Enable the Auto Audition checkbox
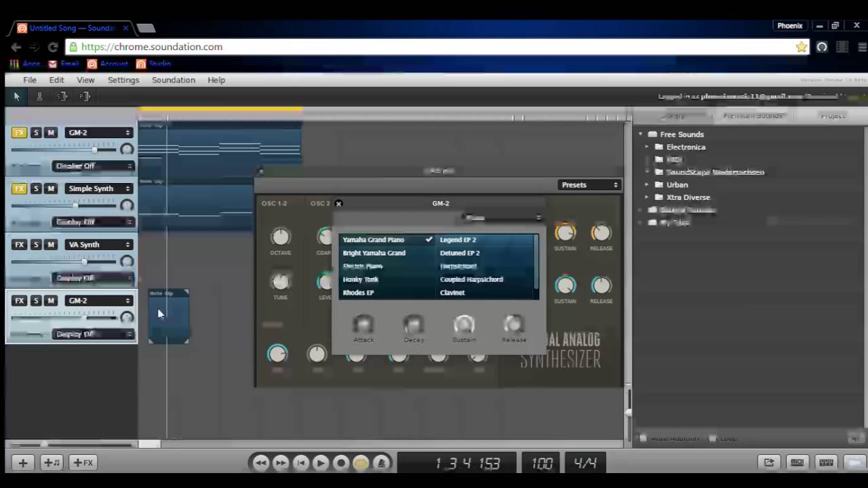Viewport: 868px width, 488px height. tap(643, 439)
